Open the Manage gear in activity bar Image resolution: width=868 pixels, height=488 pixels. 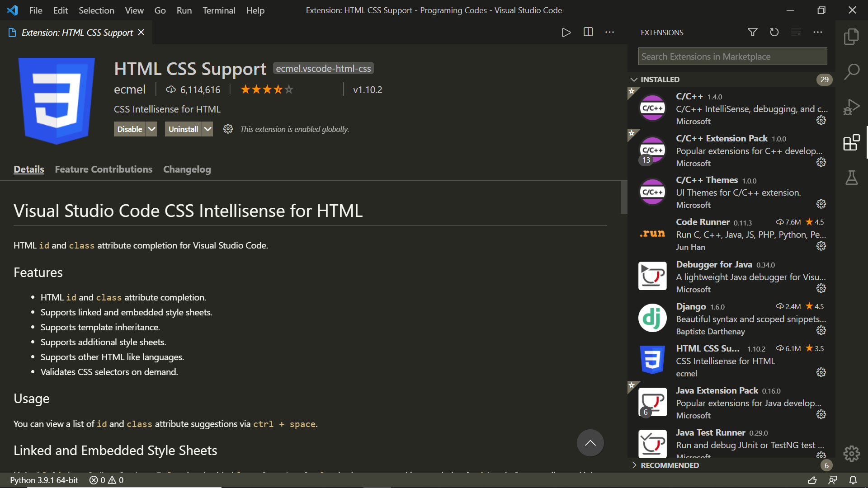point(851,453)
